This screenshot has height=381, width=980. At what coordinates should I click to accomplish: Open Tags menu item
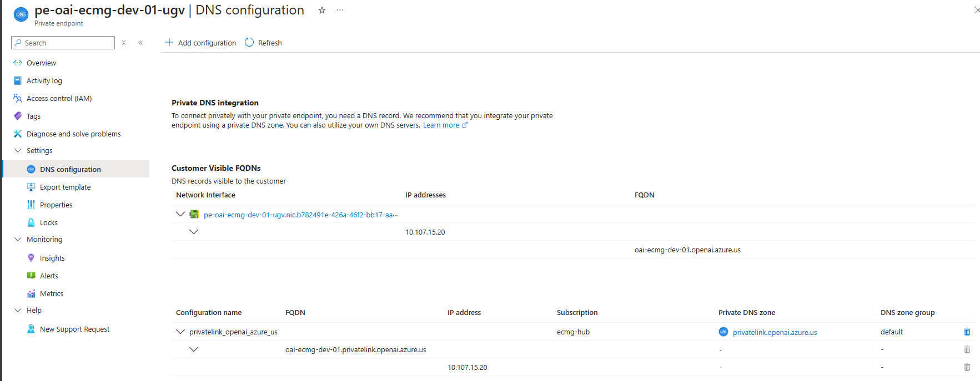pyautogui.click(x=33, y=116)
